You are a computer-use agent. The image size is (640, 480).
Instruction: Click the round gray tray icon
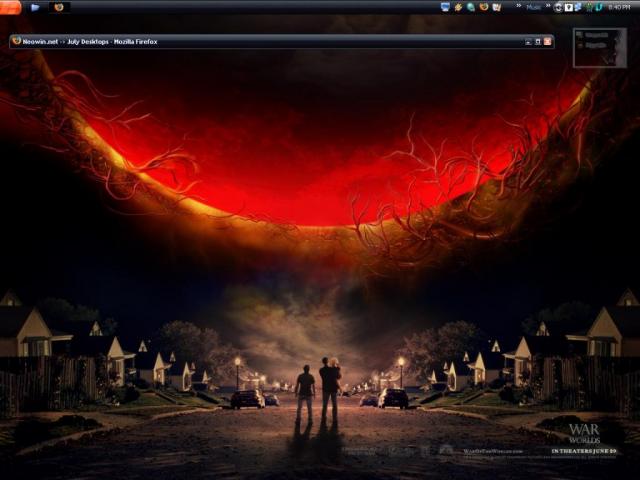pyautogui.click(x=558, y=7)
